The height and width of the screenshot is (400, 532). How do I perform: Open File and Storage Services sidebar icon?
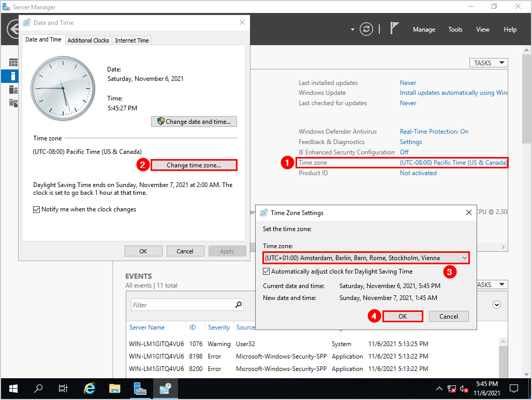point(13,103)
